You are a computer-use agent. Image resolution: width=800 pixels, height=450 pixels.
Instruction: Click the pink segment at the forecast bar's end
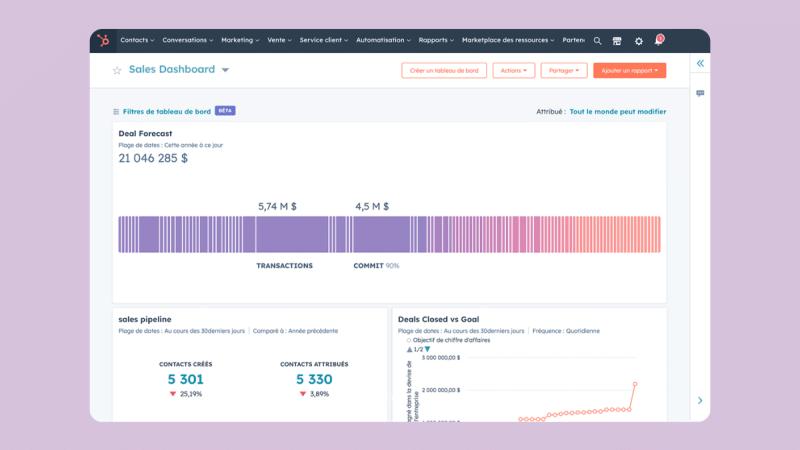tap(659, 235)
